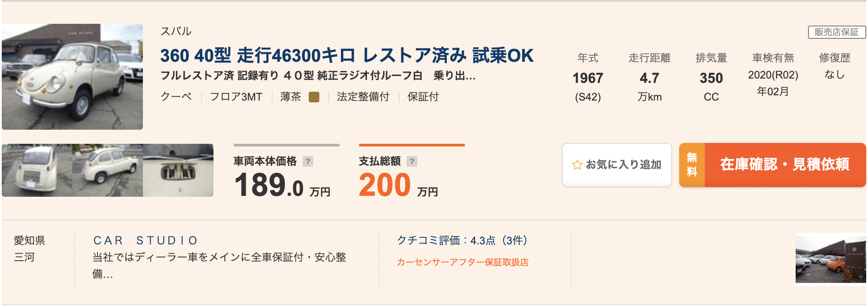The height and width of the screenshot is (307, 868).
Task: Add this car with お気に入り追加 button
Action: point(617,165)
